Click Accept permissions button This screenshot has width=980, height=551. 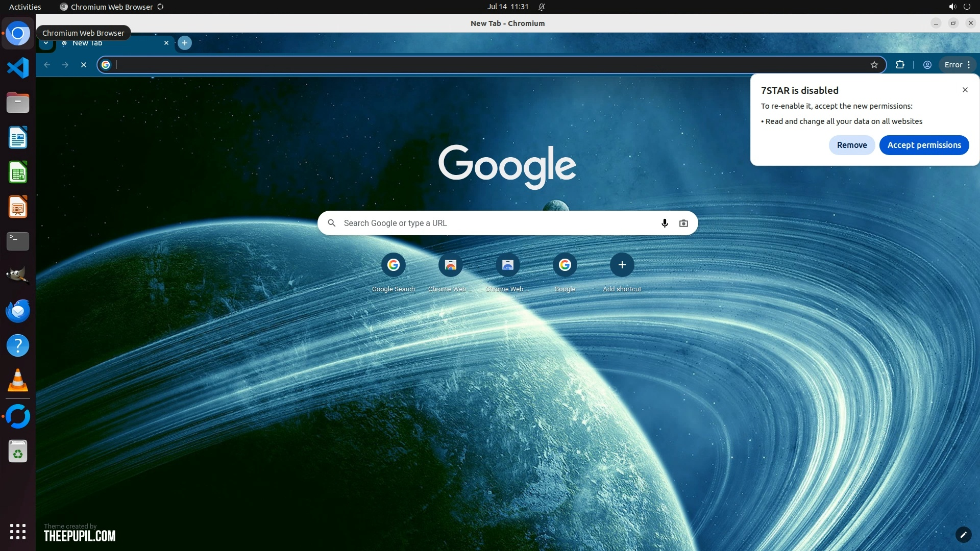pos(924,145)
